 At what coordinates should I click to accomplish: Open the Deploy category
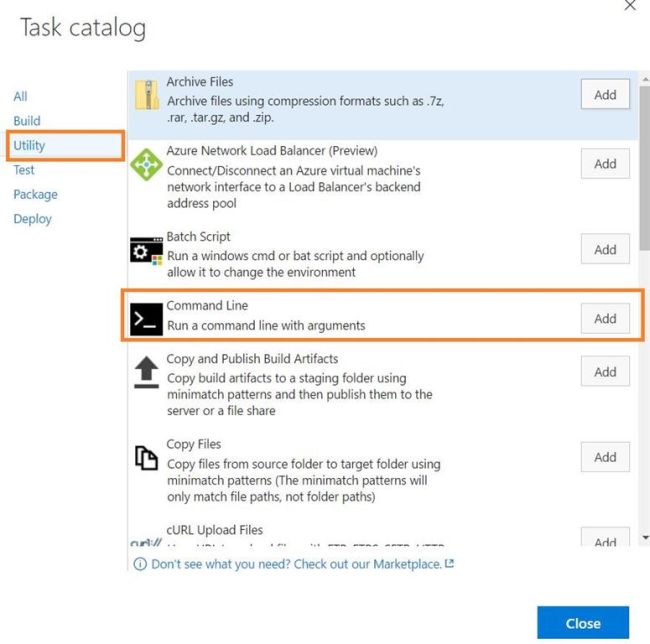(32, 219)
